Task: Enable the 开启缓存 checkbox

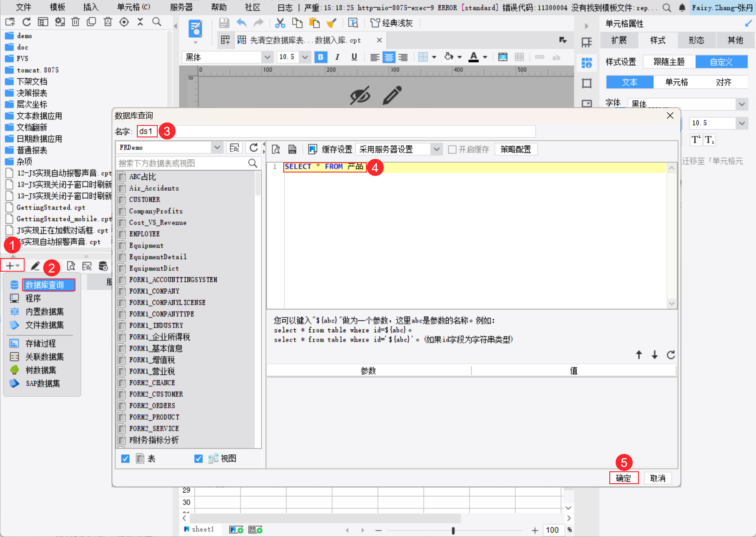Action: coord(452,149)
